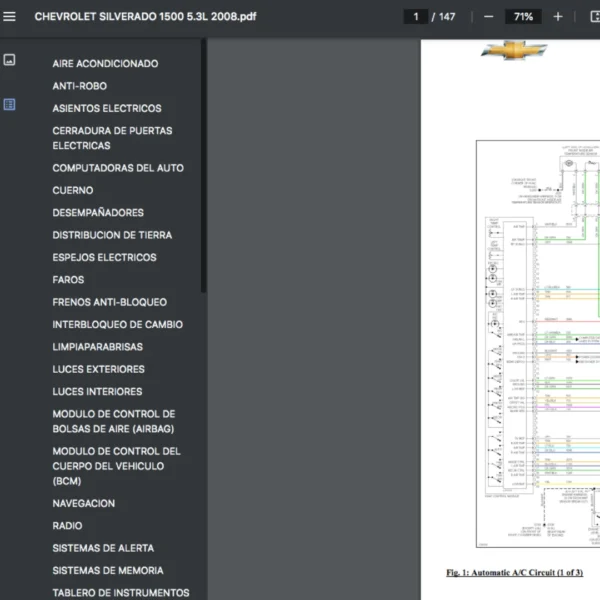600x600 pixels.
Task: Edit the current page number field
Action: (416, 16)
